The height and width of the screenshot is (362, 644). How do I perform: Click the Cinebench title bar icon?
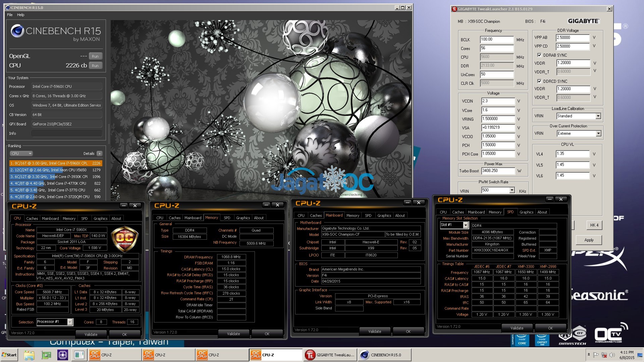coord(8,7)
